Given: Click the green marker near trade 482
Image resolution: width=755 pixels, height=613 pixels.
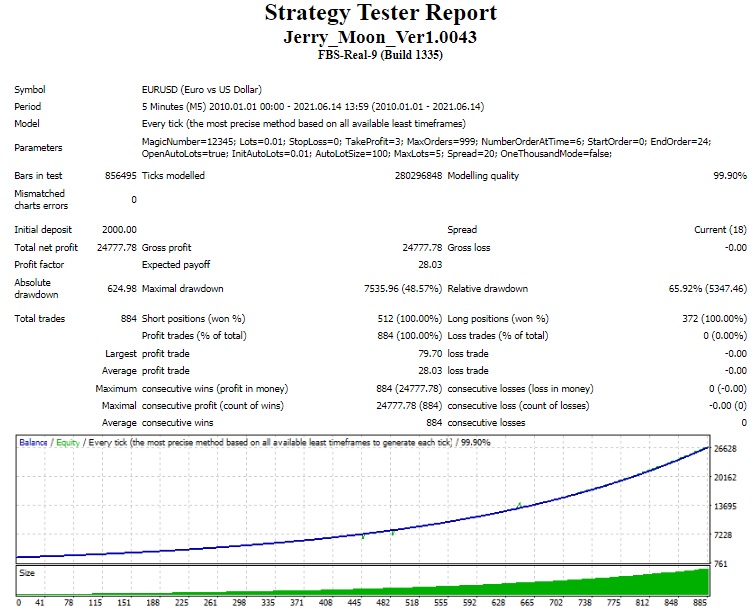Looking at the screenshot, I should click(x=393, y=533).
